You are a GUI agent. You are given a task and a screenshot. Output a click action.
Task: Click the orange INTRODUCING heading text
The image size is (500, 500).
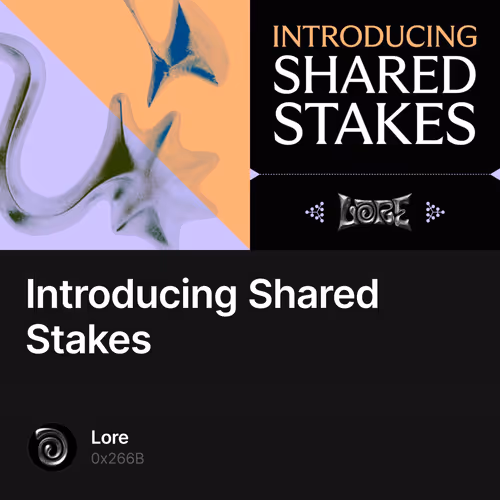point(375,36)
